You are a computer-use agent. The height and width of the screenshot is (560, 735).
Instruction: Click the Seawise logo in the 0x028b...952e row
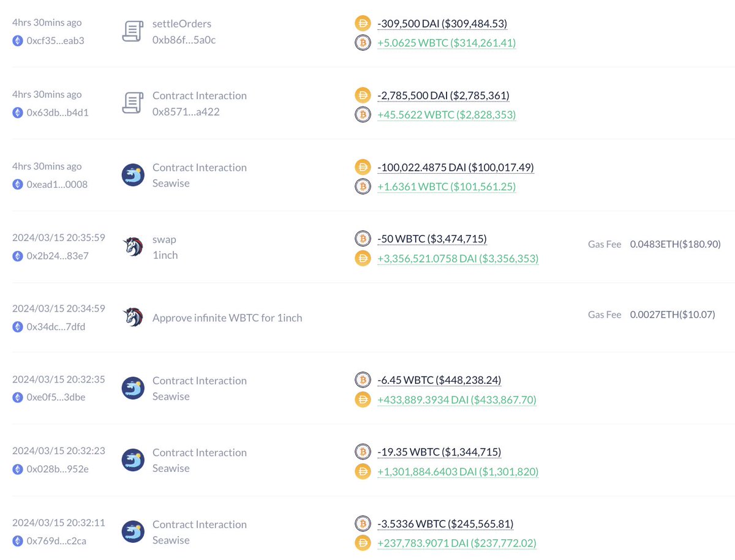click(x=133, y=460)
